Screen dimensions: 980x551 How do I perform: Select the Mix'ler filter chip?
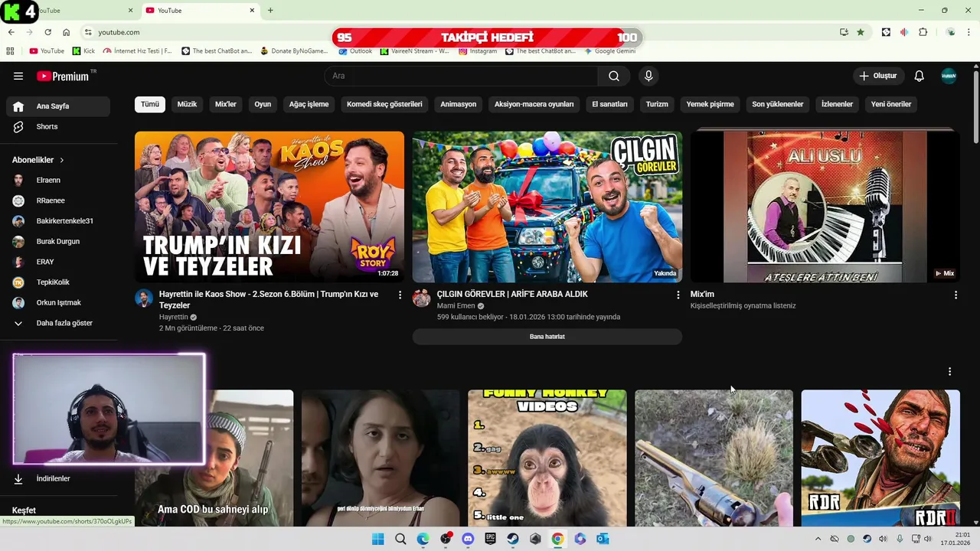pyautogui.click(x=226, y=104)
